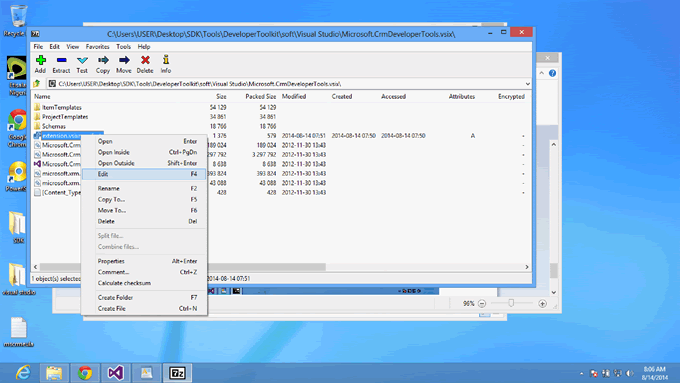Click the address path input field
The image size is (680, 383).
coord(285,84)
